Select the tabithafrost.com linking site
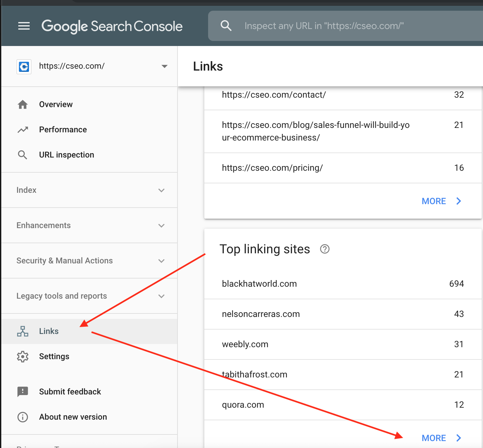483x448 pixels. tap(343, 375)
